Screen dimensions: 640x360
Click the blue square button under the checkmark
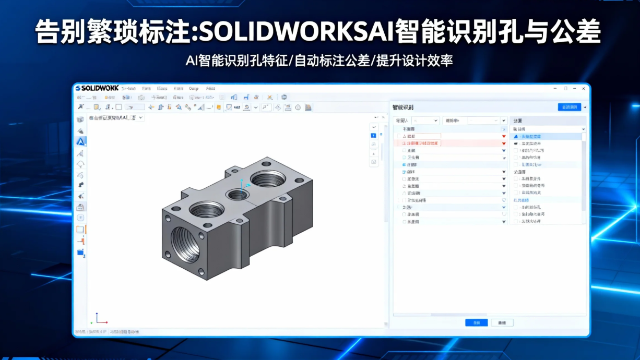[x=373, y=136]
